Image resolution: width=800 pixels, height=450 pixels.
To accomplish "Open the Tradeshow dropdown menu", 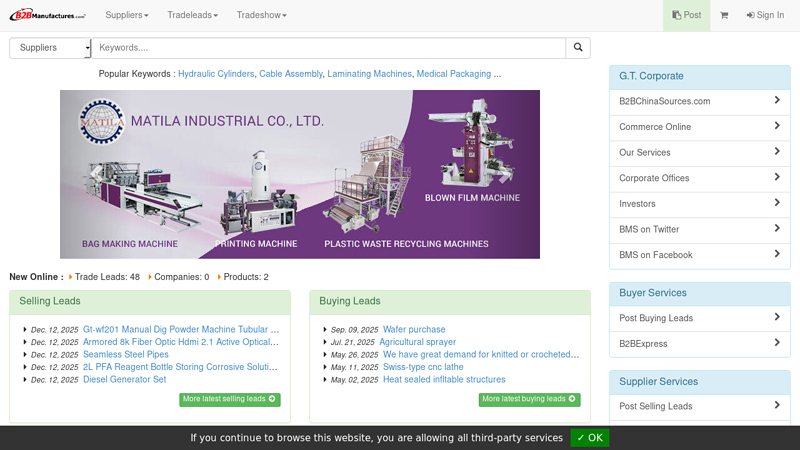I will 261,15.
